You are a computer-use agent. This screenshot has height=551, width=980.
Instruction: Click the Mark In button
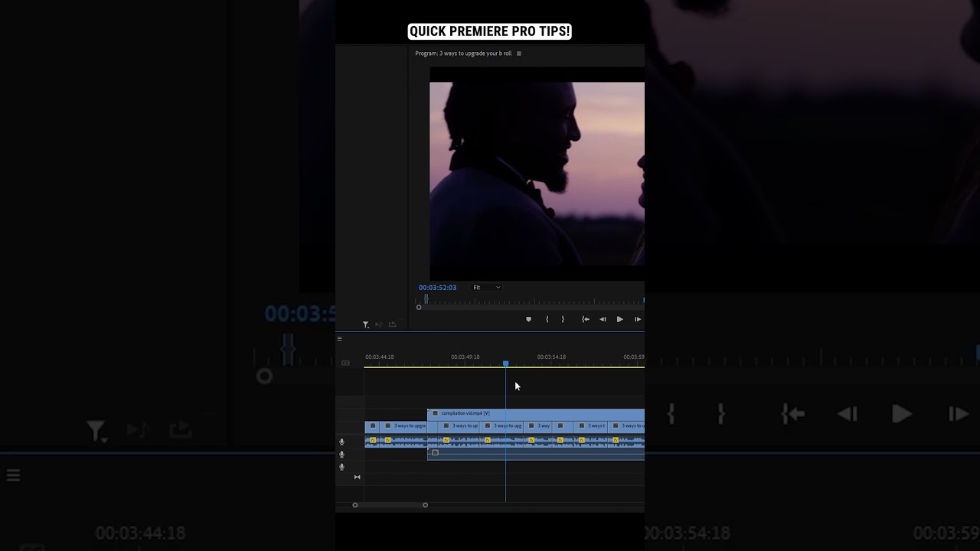[x=547, y=319]
